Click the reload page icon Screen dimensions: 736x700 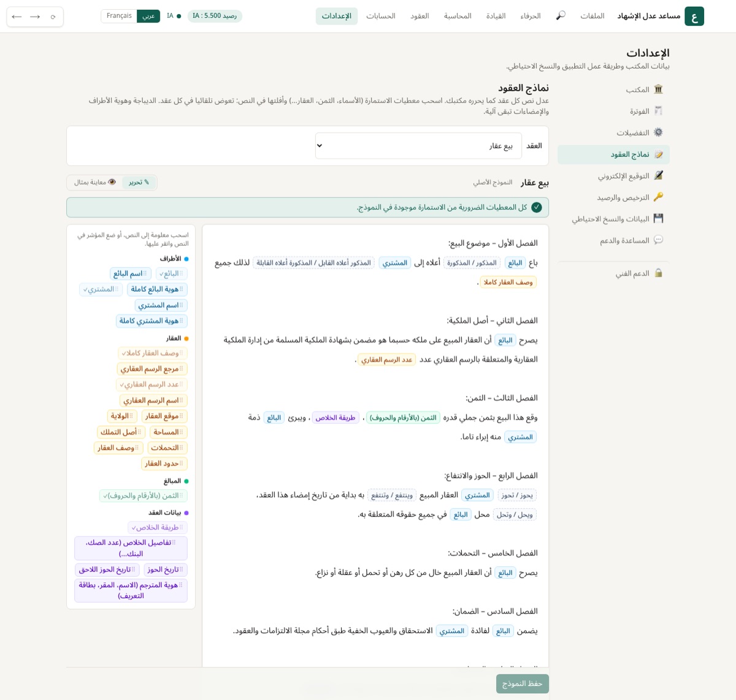click(x=53, y=17)
